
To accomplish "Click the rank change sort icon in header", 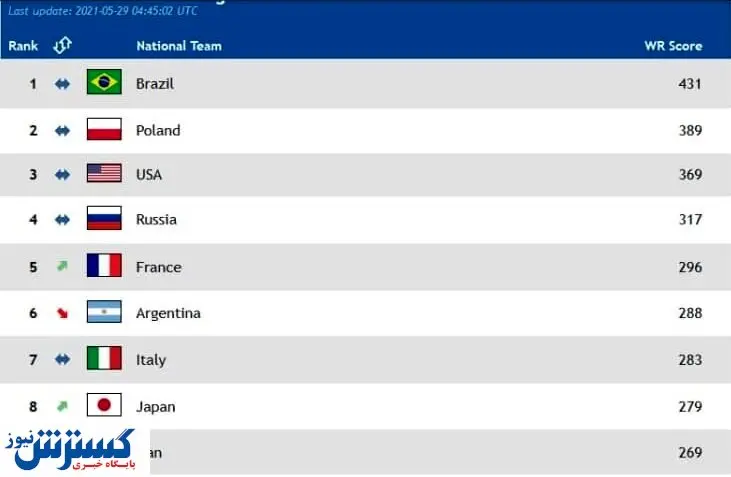I will click(62, 45).
